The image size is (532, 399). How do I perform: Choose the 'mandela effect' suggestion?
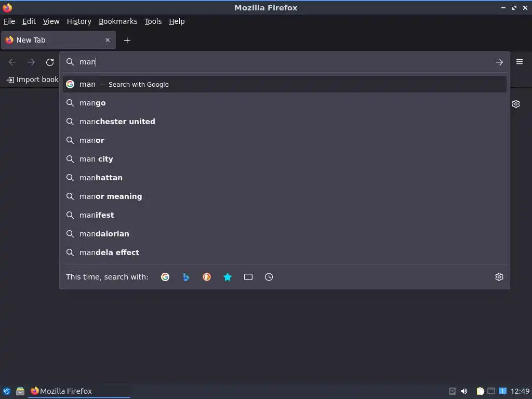pos(284,252)
